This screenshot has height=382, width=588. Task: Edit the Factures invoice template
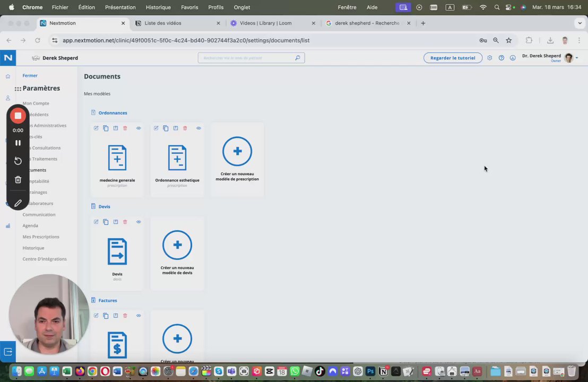96,316
